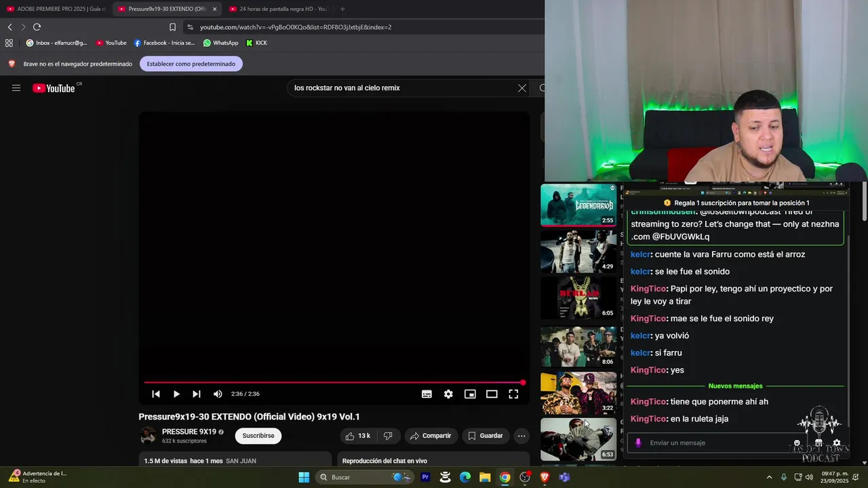Open the 2:55 Legendarios video thumbnail
Screen dimensions: 868x488
click(x=578, y=205)
